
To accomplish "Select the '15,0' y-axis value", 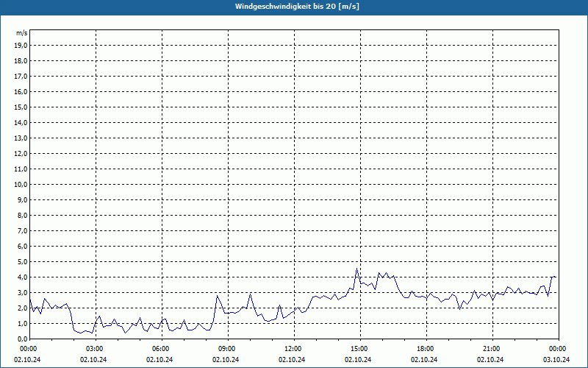I will [x=21, y=107].
